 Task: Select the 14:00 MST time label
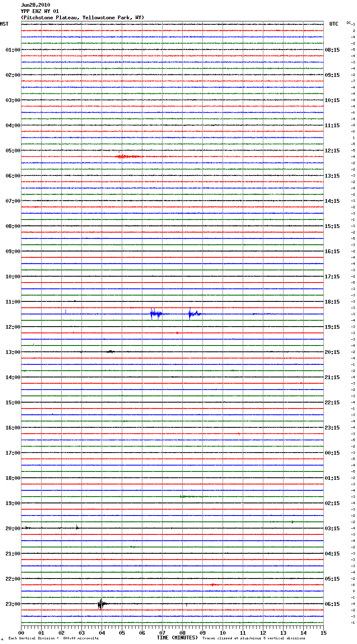(13, 377)
